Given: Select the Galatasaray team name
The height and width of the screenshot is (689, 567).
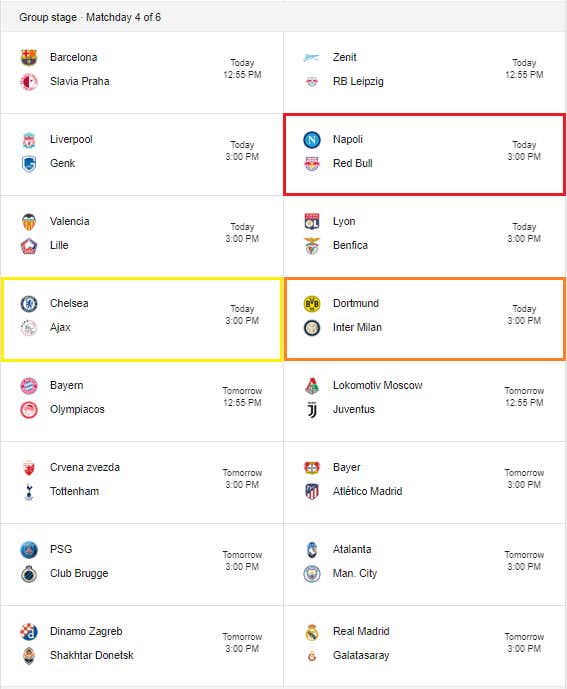Looking at the screenshot, I should [361, 655].
